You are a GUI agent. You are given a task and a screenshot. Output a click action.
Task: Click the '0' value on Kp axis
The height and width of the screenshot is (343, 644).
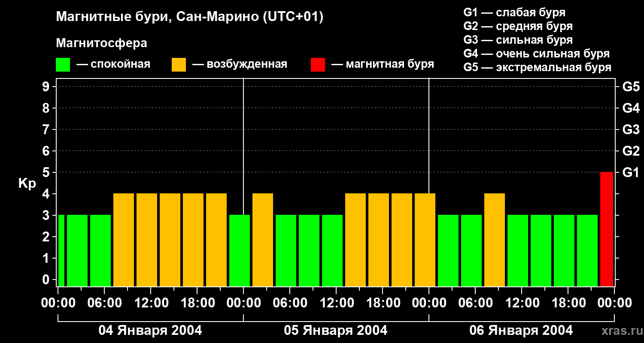coord(47,280)
